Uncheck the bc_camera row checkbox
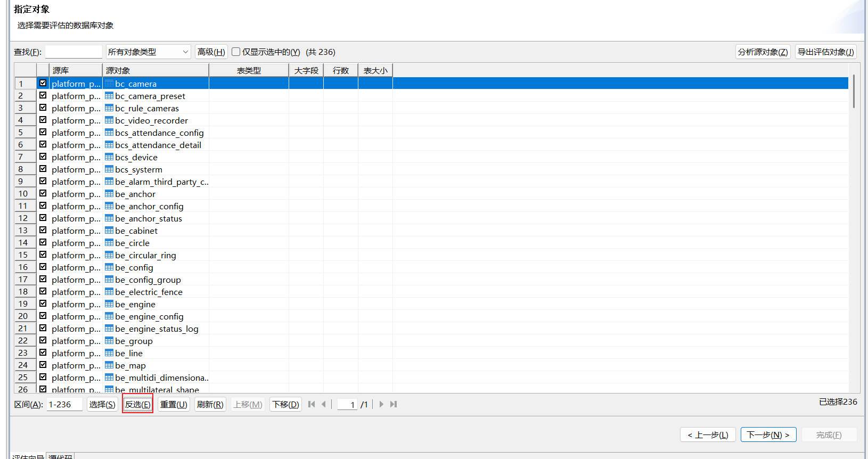Viewport: 868px width, 459px height. click(43, 83)
